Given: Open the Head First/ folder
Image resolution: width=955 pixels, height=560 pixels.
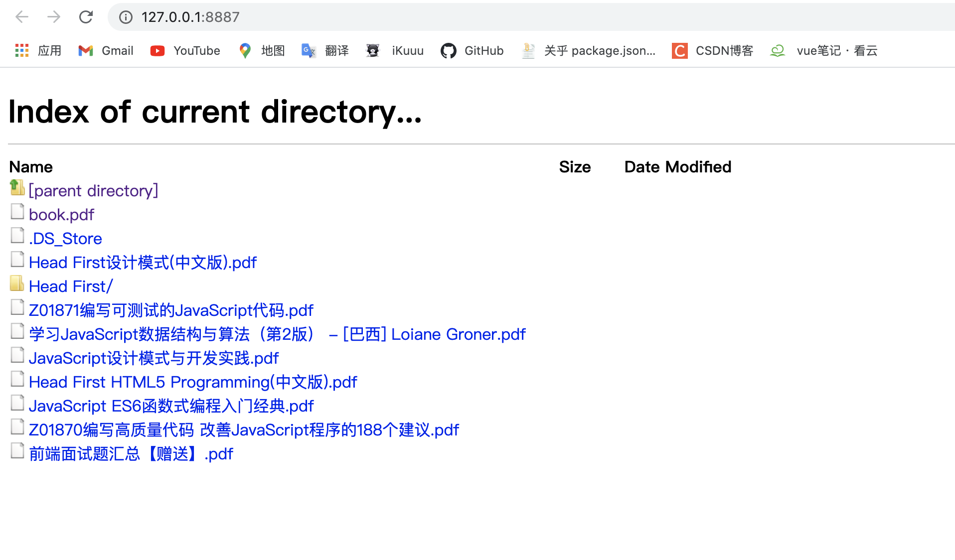Looking at the screenshot, I should (71, 286).
